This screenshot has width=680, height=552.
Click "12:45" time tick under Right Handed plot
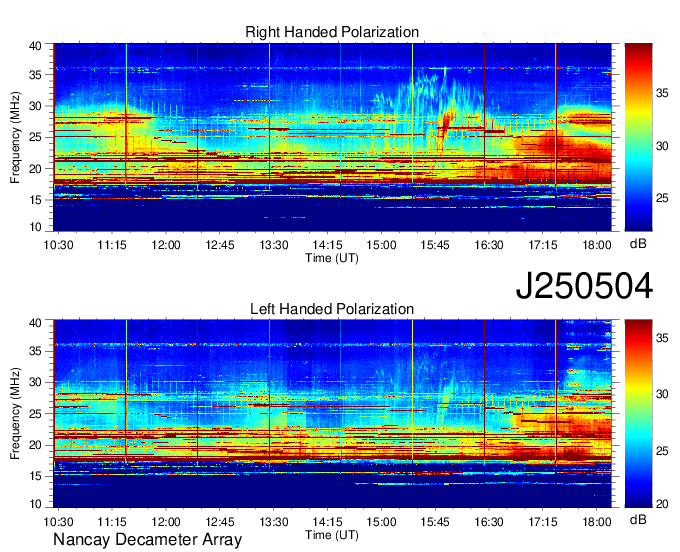[x=220, y=245]
